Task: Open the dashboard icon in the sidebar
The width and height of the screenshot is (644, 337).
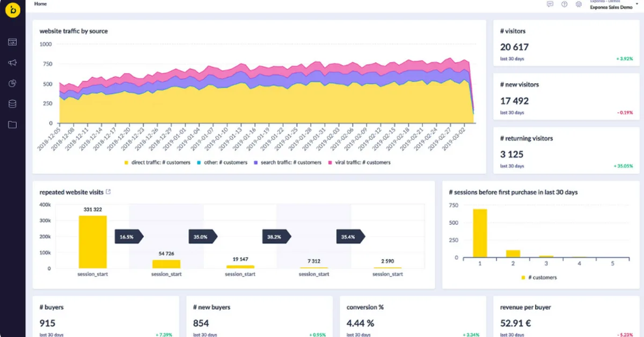Action: [13, 42]
